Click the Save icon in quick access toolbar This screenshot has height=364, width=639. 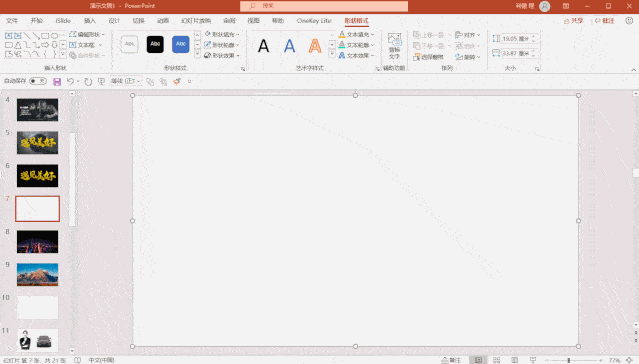pyautogui.click(x=57, y=82)
